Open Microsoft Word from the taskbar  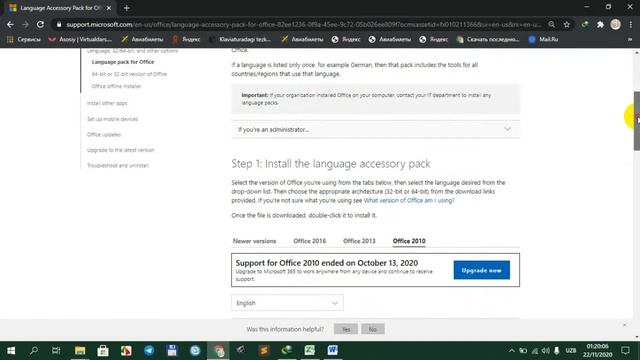[333, 350]
